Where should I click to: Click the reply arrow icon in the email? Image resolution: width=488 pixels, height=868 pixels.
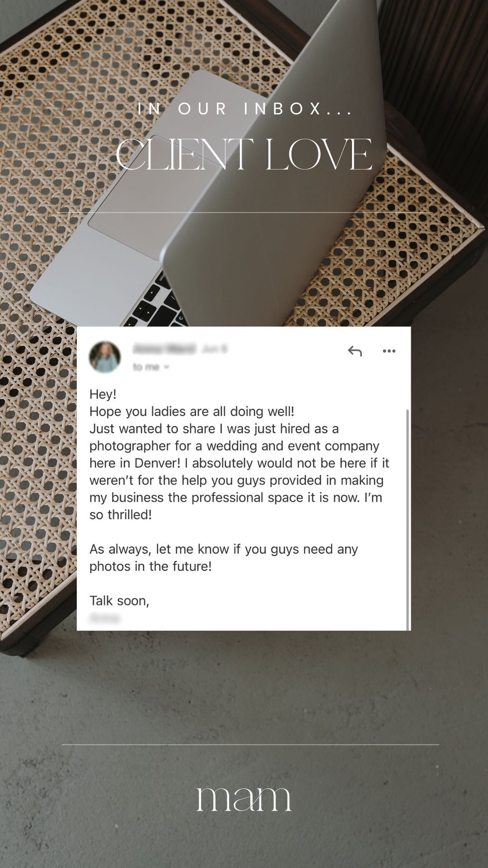(355, 351)
